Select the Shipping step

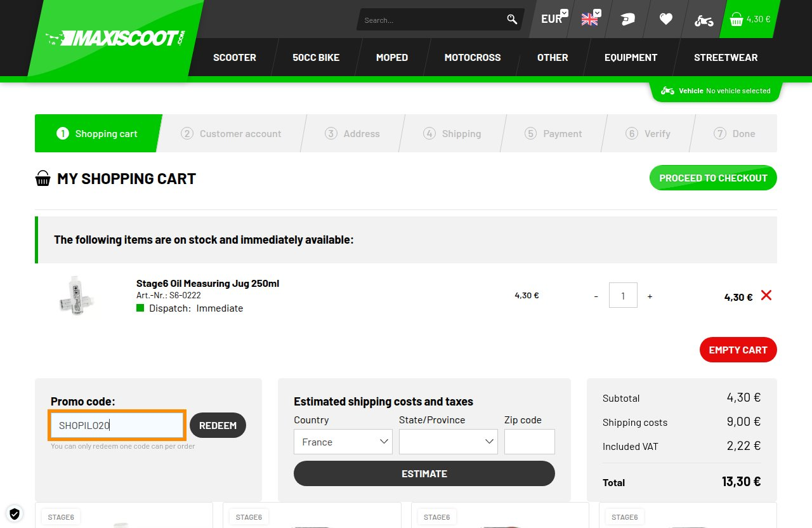click(x=452, y=133)
